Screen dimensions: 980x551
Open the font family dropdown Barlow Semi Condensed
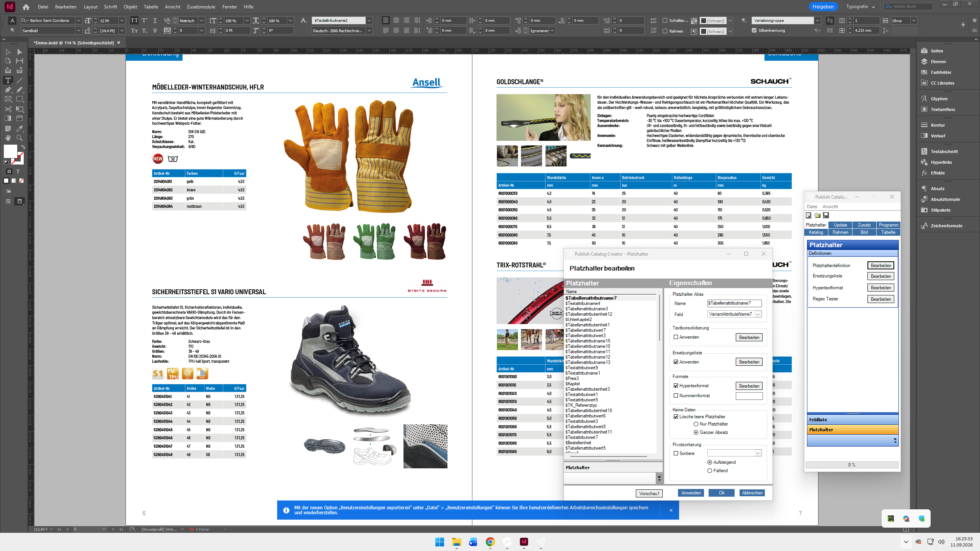click(78, 21)
